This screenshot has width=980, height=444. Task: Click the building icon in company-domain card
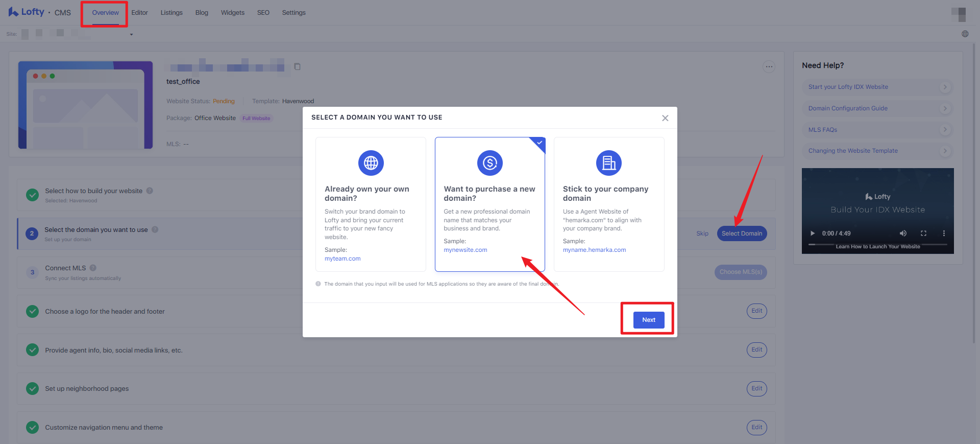[x=609, y=163]
